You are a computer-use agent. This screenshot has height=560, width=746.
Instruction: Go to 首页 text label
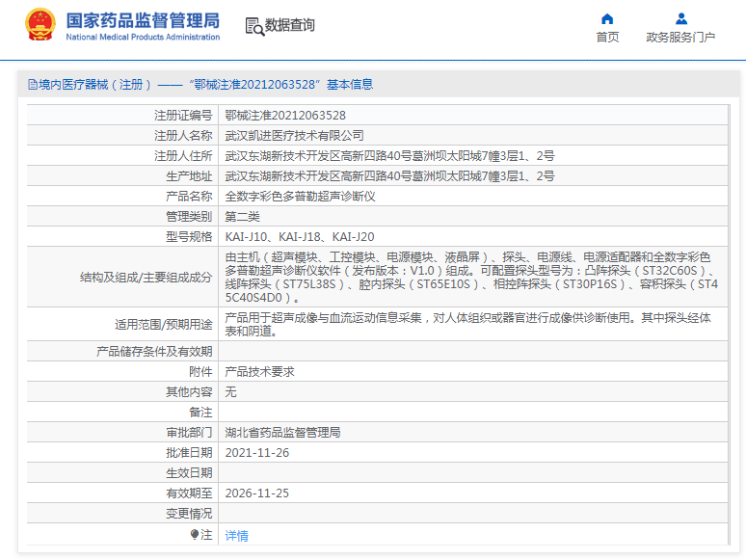(607, 37)
